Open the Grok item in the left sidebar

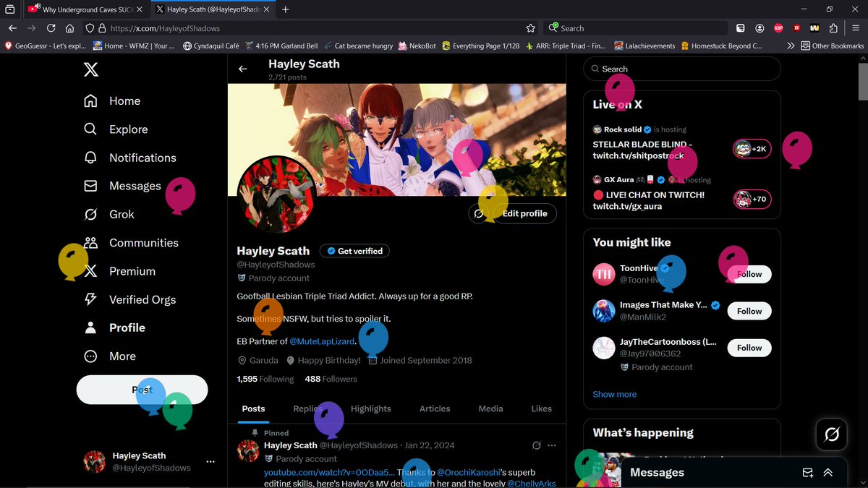point(109,215)
